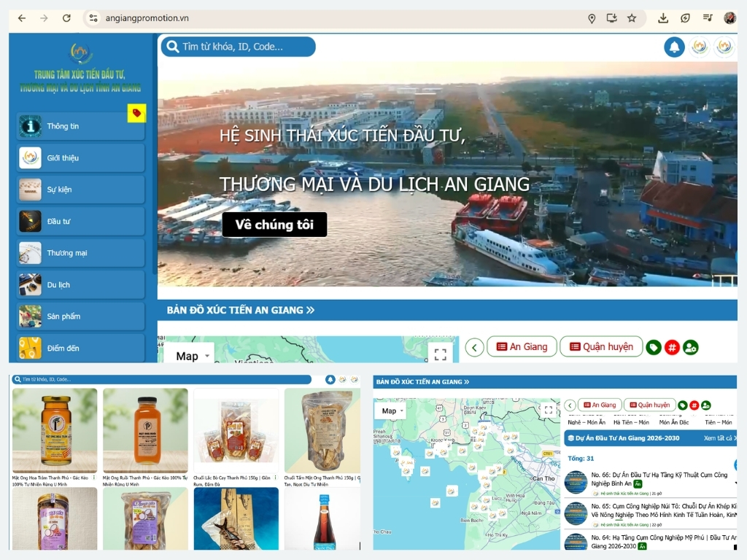This screenshot has width=747, height=560.
Task: Open the Điểm đến sidebar item
Action: (x=80, y=348)
